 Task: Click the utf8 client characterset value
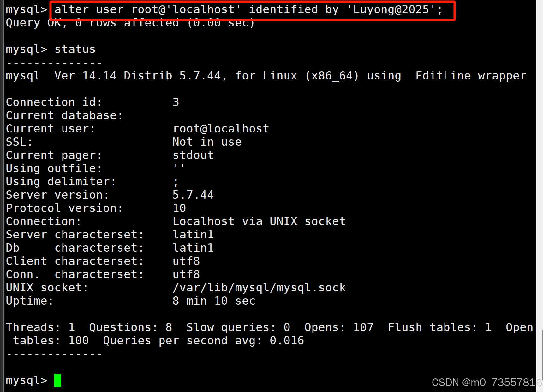(x=186, y=261)
